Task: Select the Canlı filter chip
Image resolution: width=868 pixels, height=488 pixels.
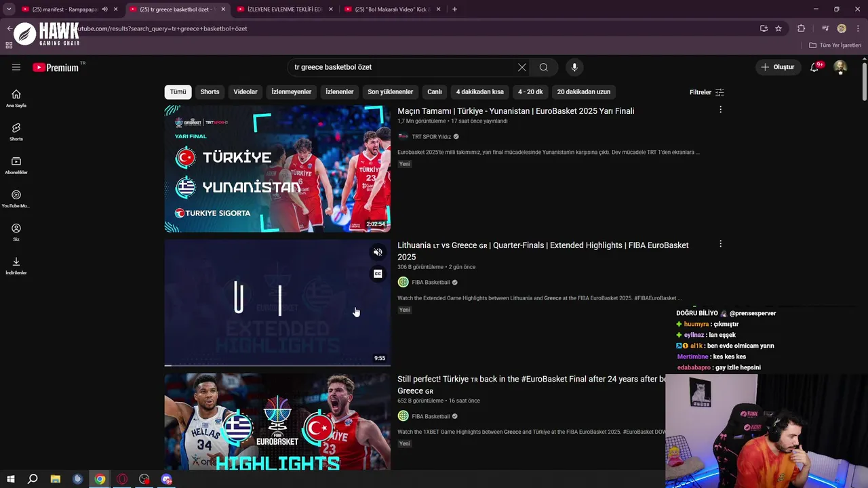Action: 435,92
